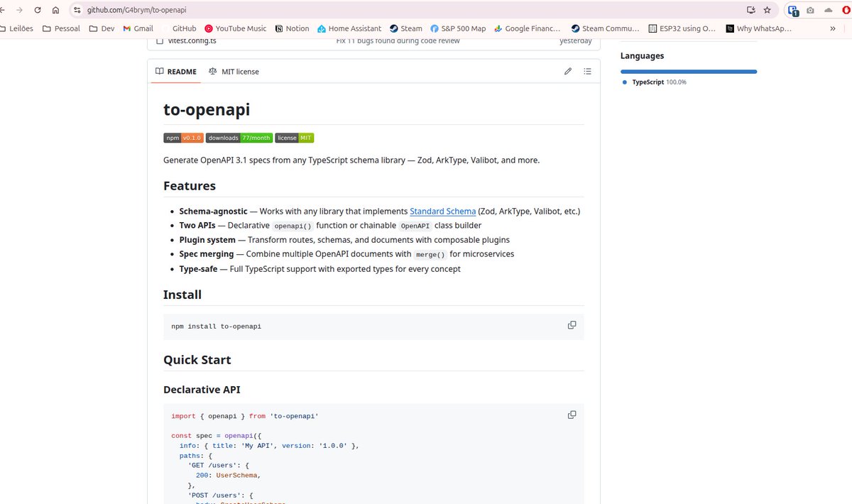
Task: Open the Leilões bookmark folder
Action: (x=16, y=28)
